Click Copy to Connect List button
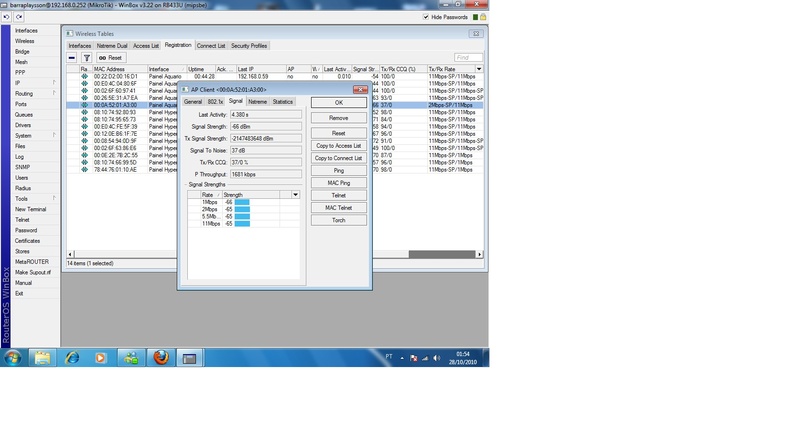 point(339,158)
